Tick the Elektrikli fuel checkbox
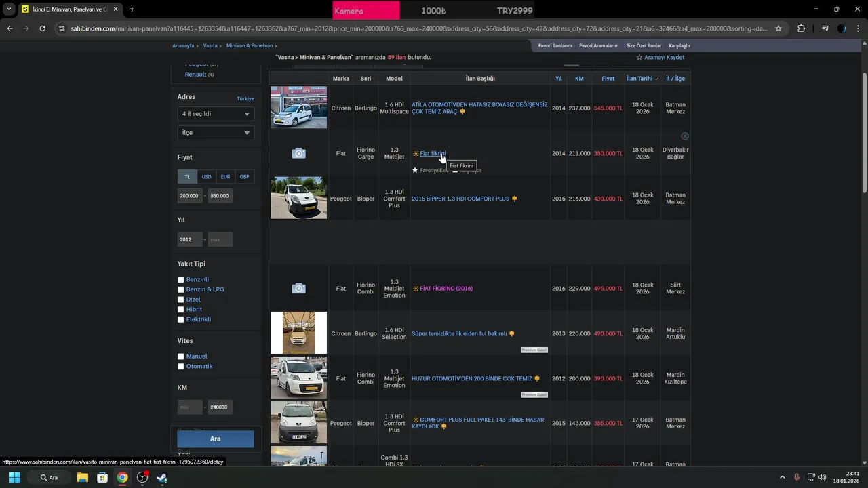868x488 pixels. pos(181,319)
